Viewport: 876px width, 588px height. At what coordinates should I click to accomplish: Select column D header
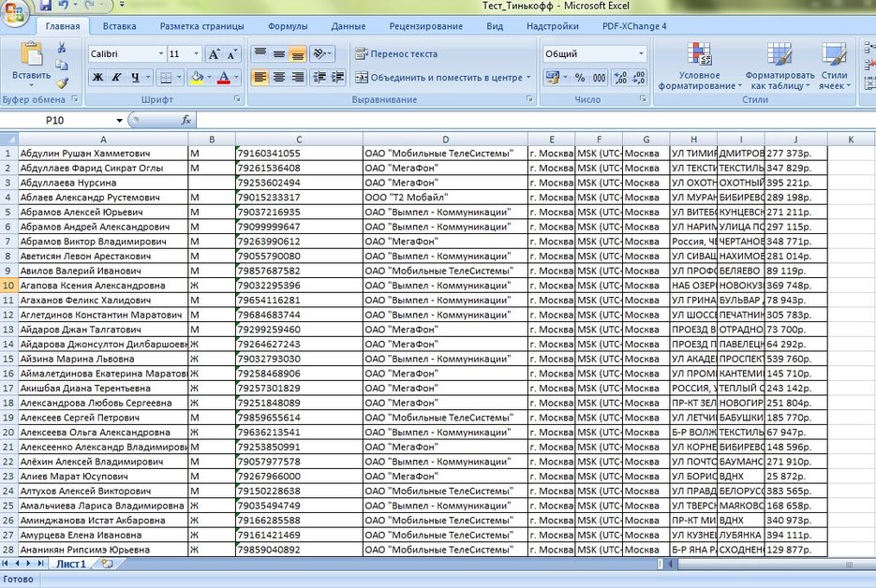[445, 140]
